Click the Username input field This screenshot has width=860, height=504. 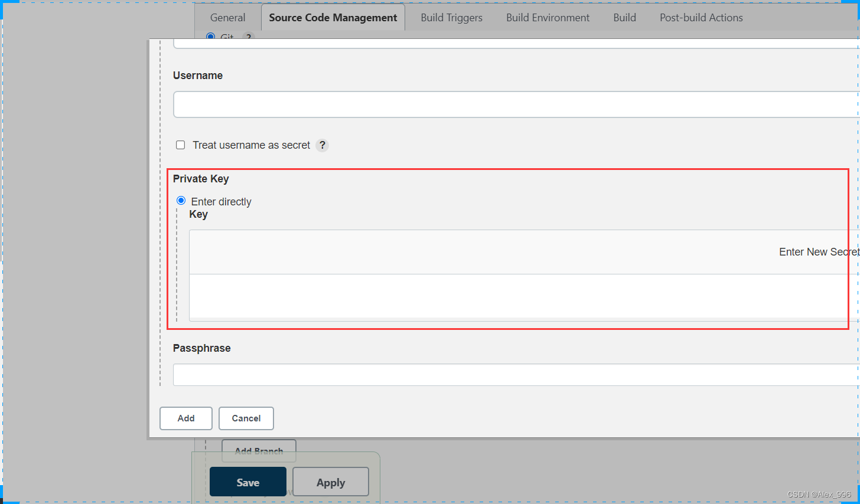[x=516, y=104]
